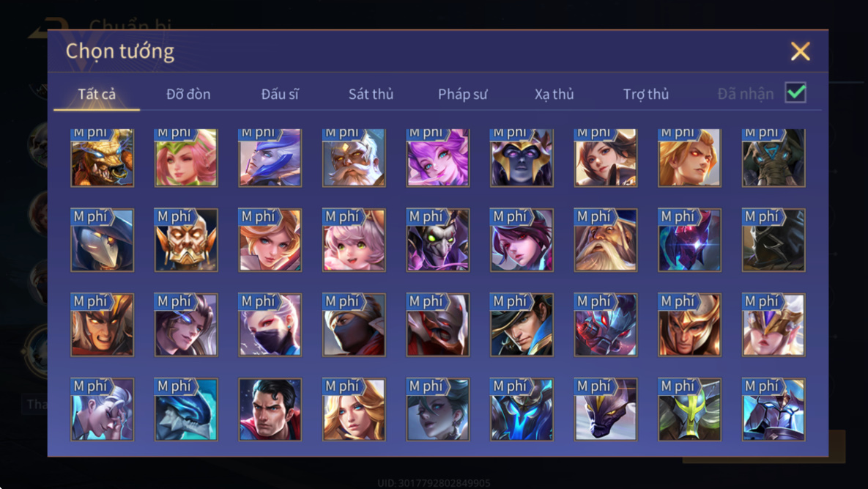Open the Sát thủ hero tab

[x=371, y=94]
